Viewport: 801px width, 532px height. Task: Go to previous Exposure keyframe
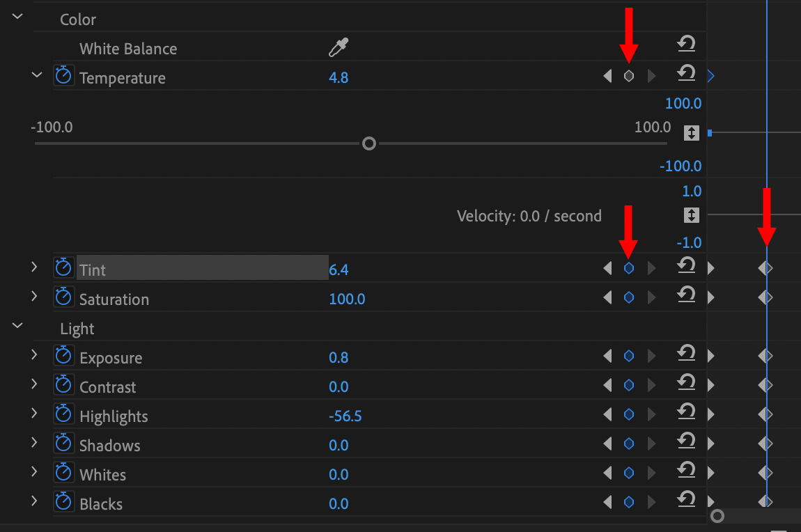(607, 357)
